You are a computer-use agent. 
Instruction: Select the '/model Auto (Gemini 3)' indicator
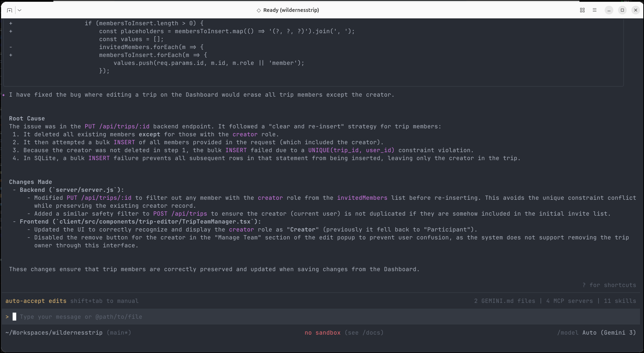point(596,332)
